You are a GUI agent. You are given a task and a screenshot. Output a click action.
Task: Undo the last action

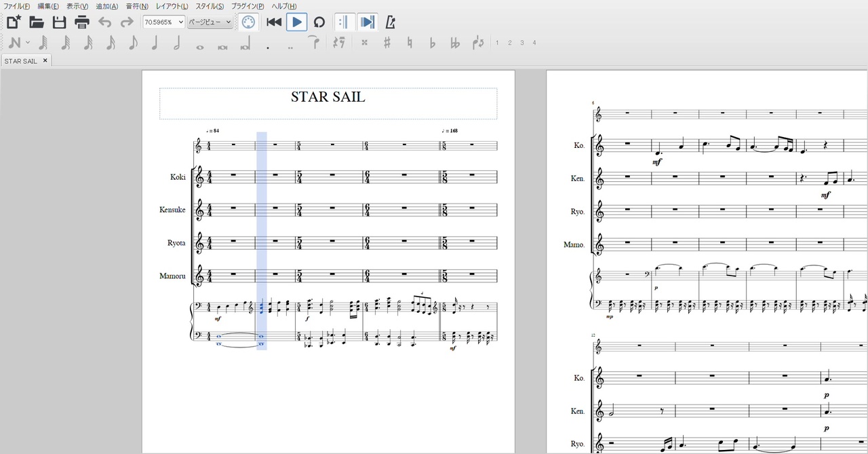point(104,22)
